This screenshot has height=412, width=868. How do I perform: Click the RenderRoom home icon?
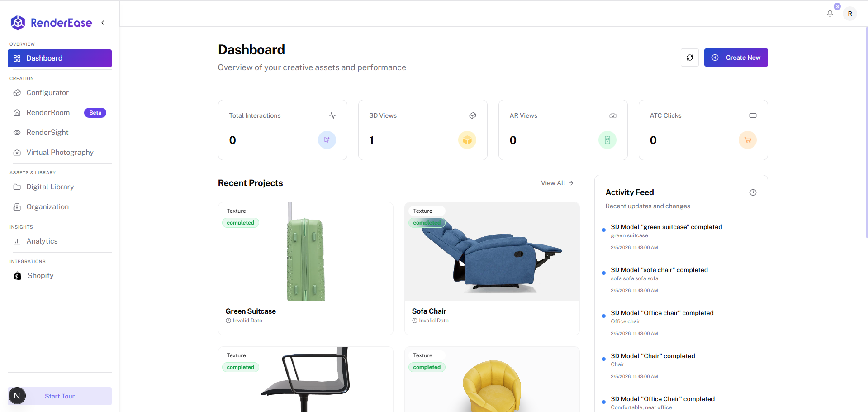tap(17, 113)
